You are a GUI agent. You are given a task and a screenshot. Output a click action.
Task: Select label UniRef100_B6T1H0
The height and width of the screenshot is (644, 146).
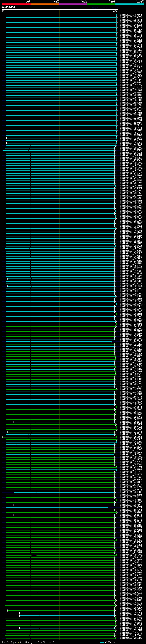coord(131,32)
